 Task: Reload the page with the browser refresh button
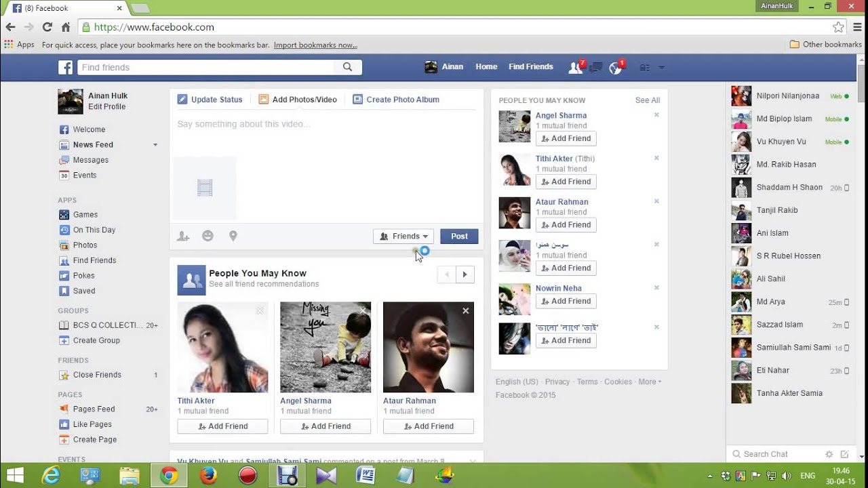click(x=47, y=27)
